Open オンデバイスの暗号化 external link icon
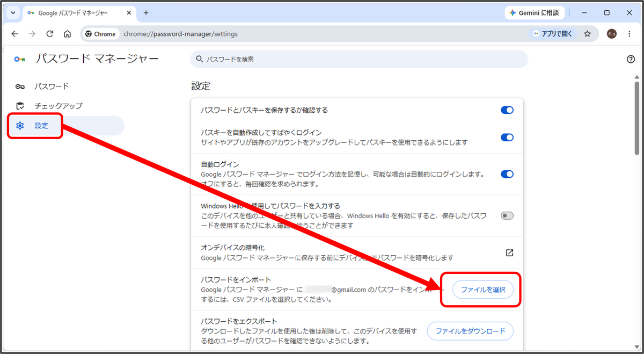The height and width of the screenshot is (354, 644). pos(510,252)
